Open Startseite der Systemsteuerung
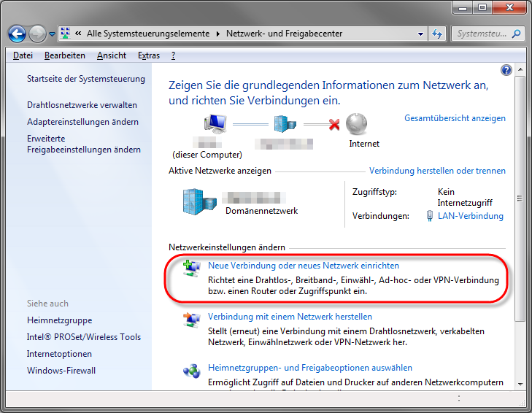This screenshot has width=532, height=413. [x=86, y=79]
